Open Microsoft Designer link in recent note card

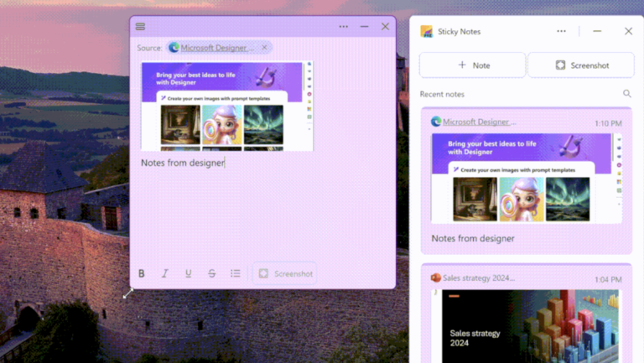479,122
